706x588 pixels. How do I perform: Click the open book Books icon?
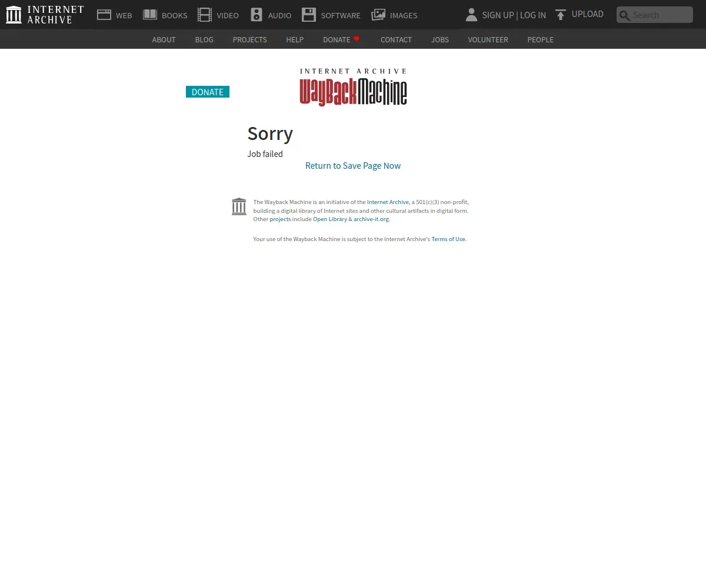pos(150,15)
